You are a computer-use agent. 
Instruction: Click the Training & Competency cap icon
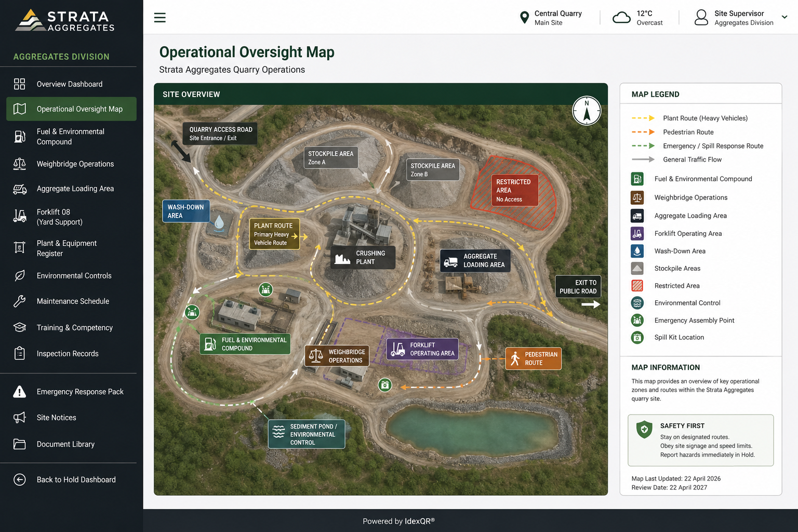20,327
